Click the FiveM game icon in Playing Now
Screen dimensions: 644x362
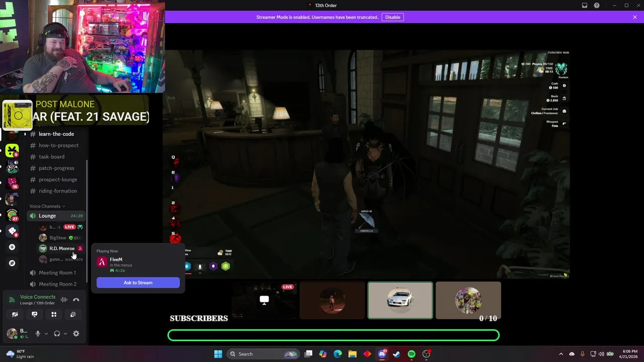point(102,262)
